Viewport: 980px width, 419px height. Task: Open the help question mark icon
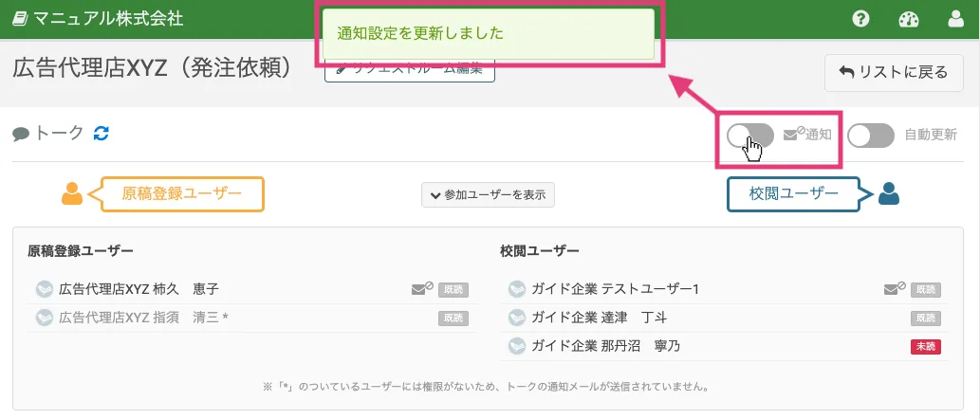[x=860, y=19]
